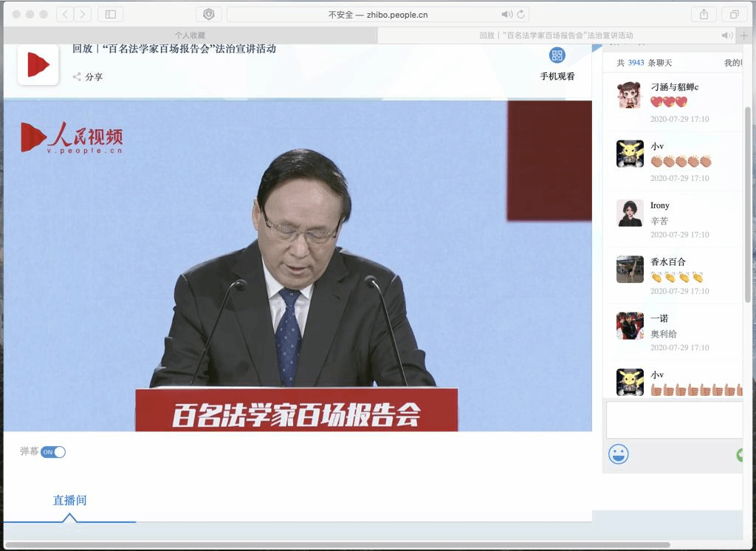
Task: Mute audio via address bar speaker icon
Action: coord(506,14)
